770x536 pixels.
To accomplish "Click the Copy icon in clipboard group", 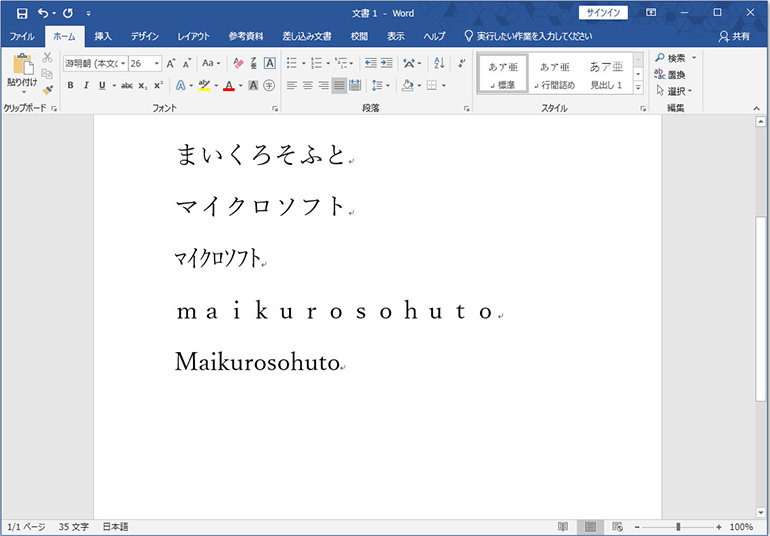I will pyautogui.click(x=47, y=74).
